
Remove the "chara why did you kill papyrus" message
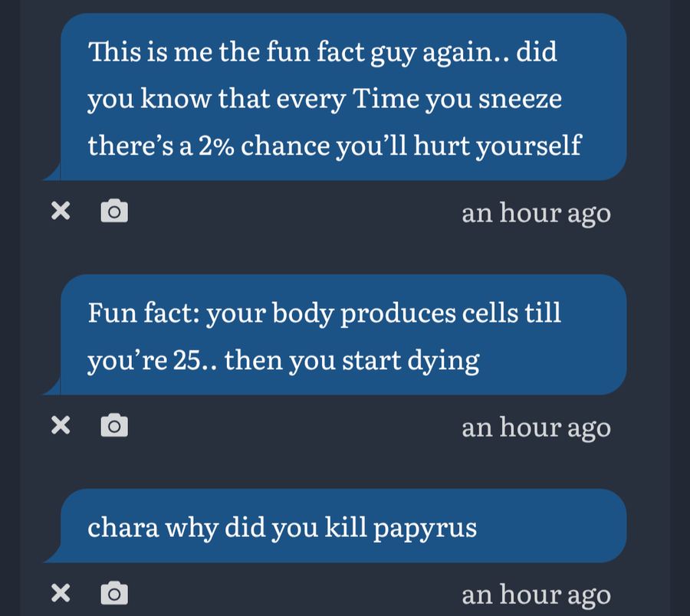coord(61,593)
